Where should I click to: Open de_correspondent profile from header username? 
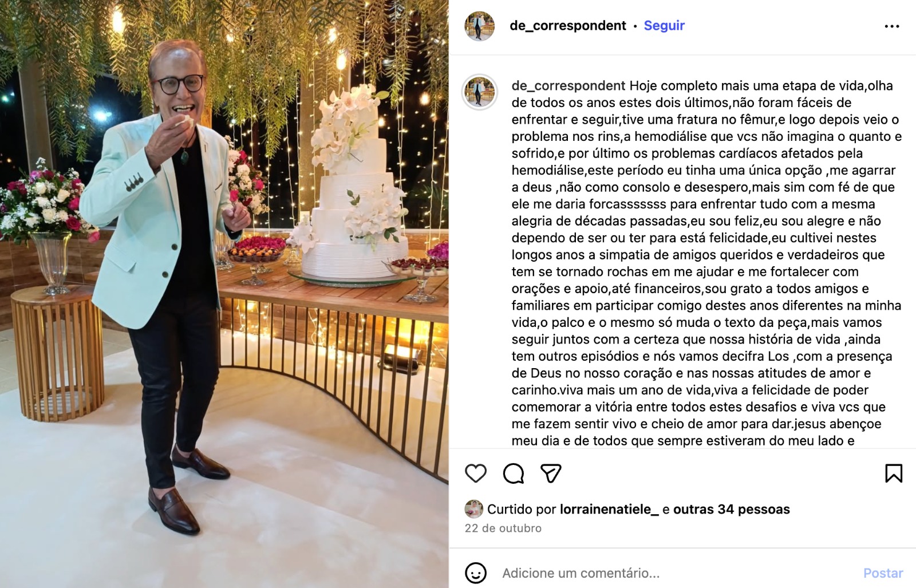tap(568, 26)
